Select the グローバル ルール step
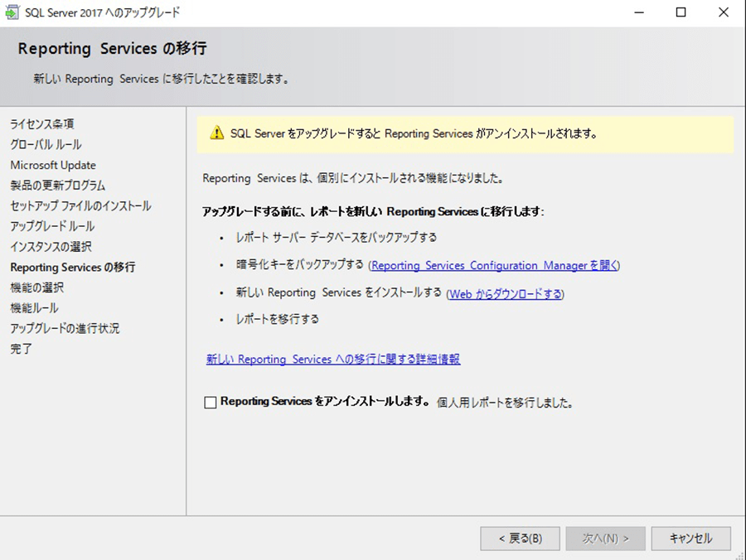Viewport: 746px width, 560px height. [46, 144]
